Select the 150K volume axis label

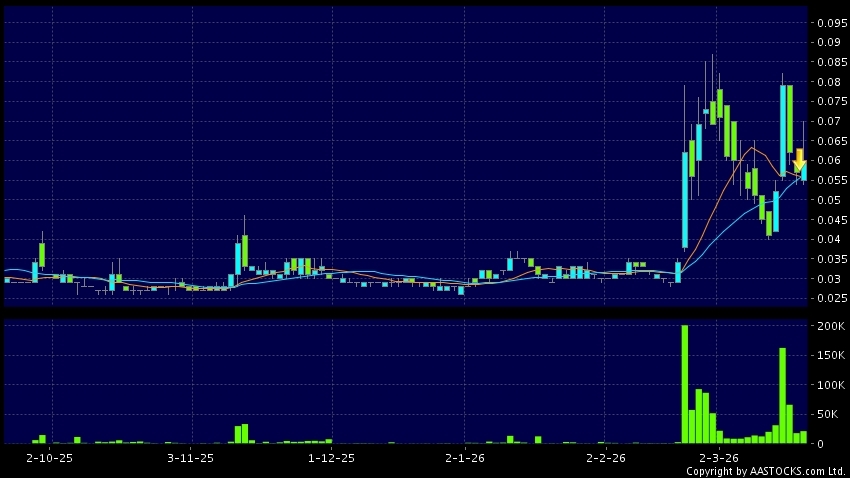coord(828,356)
